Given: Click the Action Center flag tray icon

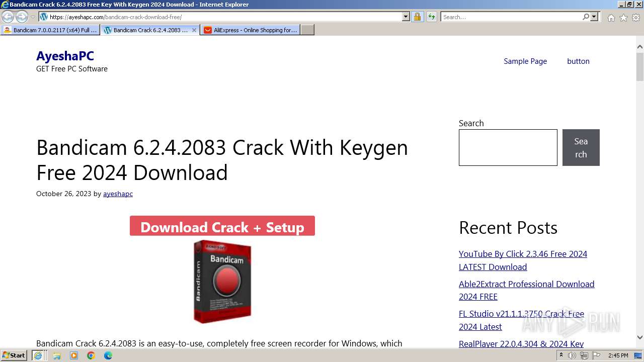Looking at the screenshot, I should tap(596, 355).
